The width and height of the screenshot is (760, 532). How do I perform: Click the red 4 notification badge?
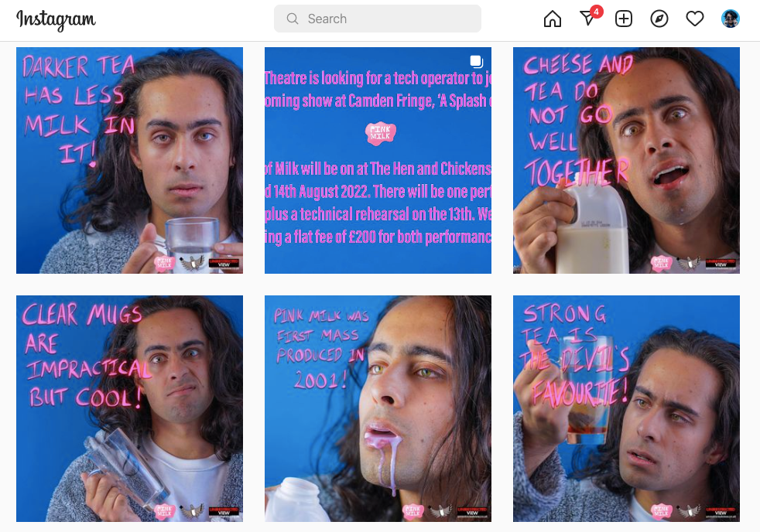(x=596, y=11)
